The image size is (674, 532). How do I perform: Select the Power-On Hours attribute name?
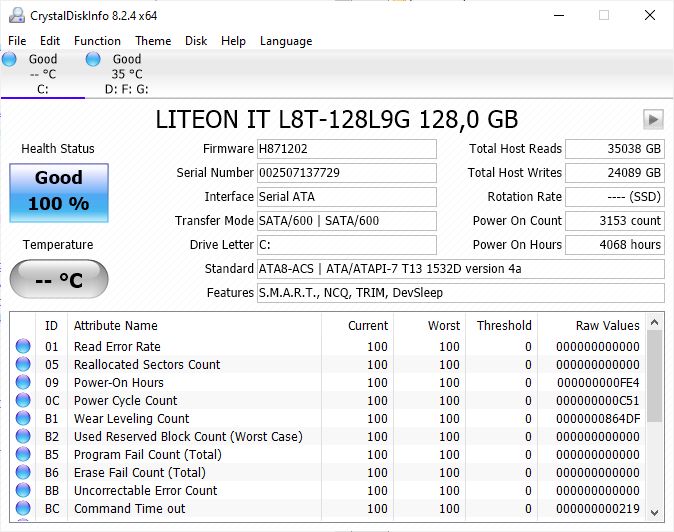tap(119, 382)
